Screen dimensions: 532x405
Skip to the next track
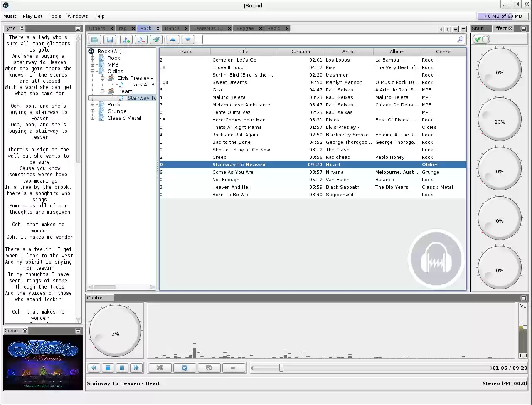coord(136,368)
